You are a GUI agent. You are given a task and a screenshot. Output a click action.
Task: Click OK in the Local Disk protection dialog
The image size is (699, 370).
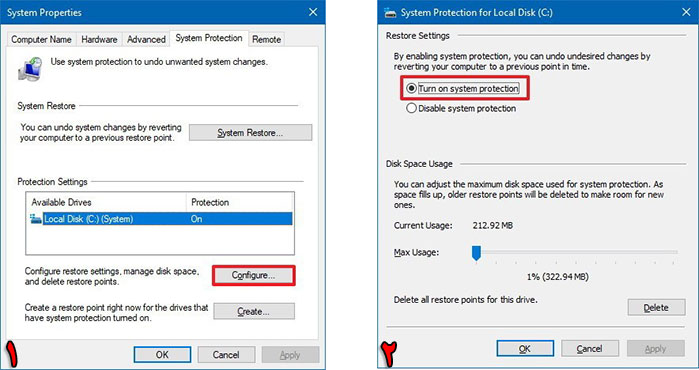point(525,349)
